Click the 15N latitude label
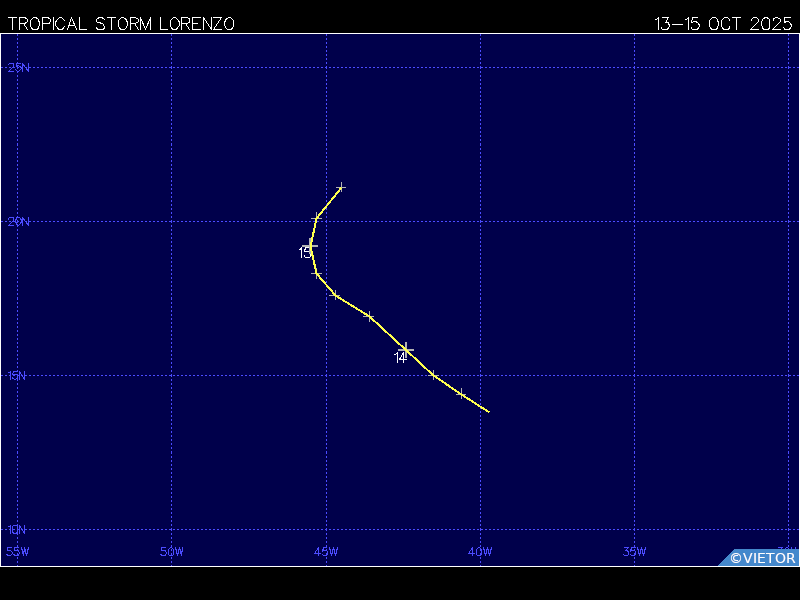This screenshot has width=800, height=600. coord(16,376)
